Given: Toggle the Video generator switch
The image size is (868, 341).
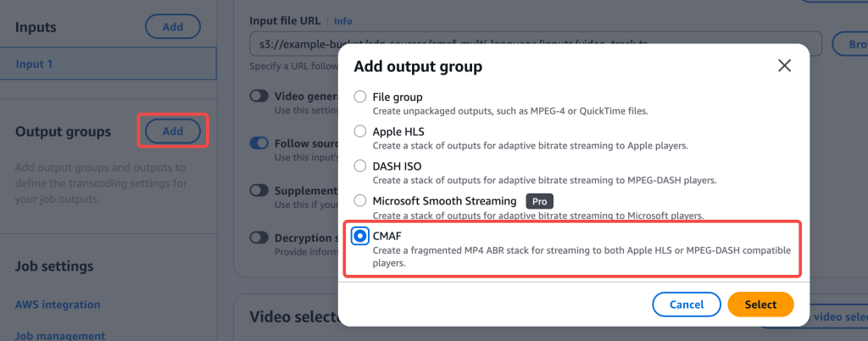Looking at the screenshot, I should [x=259, y=97].
